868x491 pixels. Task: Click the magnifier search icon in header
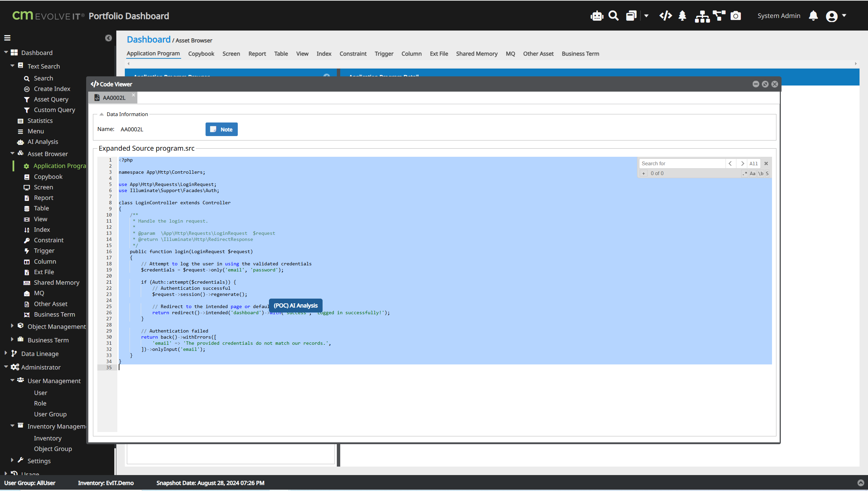(614, 16)
